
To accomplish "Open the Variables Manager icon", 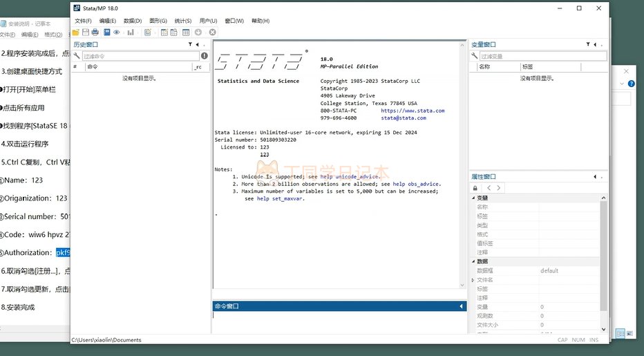I will [x=186, y=32].
